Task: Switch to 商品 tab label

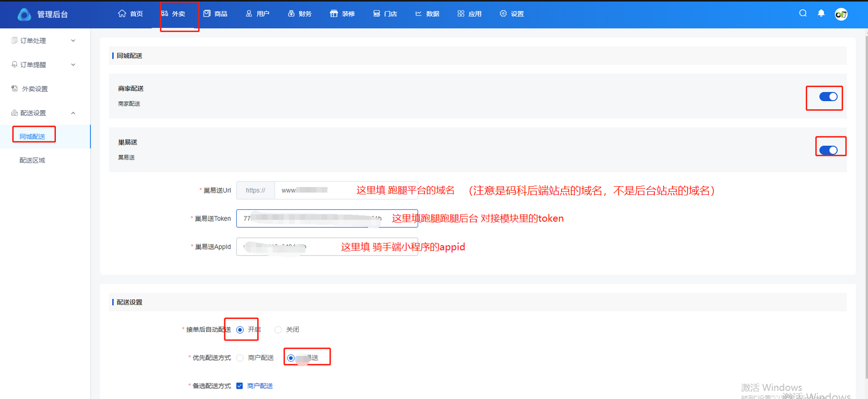Action: [x=221, y=14]
